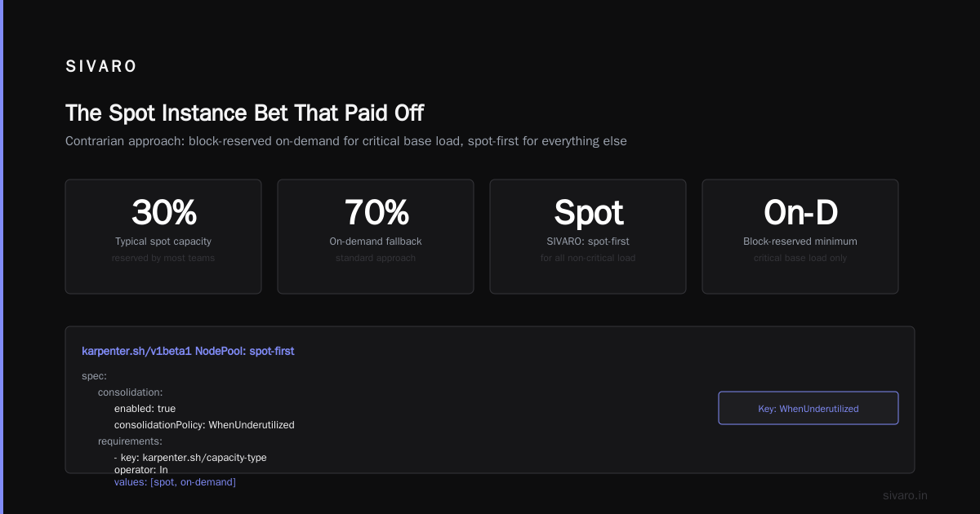980x514 pixels.
Task: Click the 'critical base load only' caption
Action: coord(800,258)
